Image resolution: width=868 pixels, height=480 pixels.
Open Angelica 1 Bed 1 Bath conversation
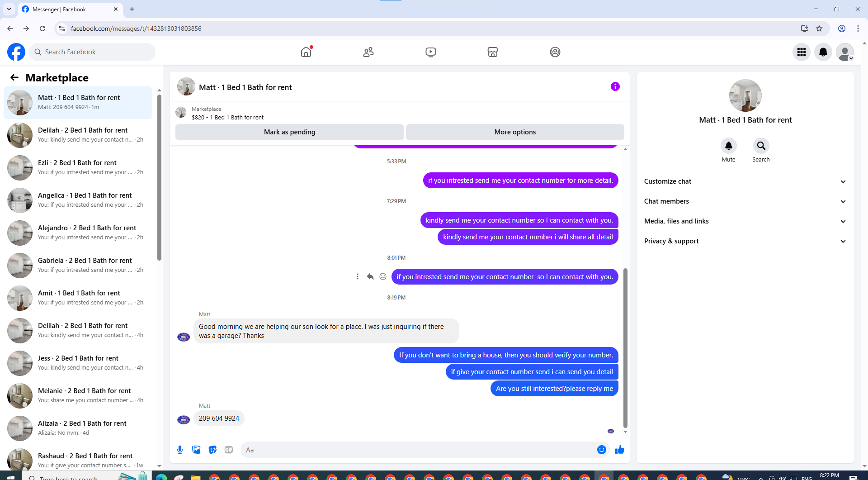tap(78, 200)
